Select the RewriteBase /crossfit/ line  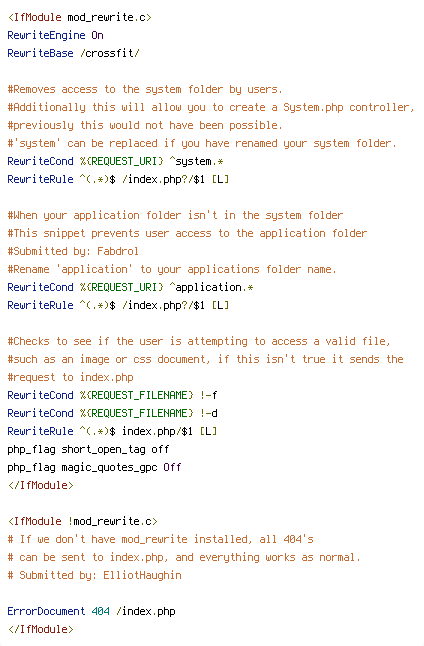[x=73, y=53]
